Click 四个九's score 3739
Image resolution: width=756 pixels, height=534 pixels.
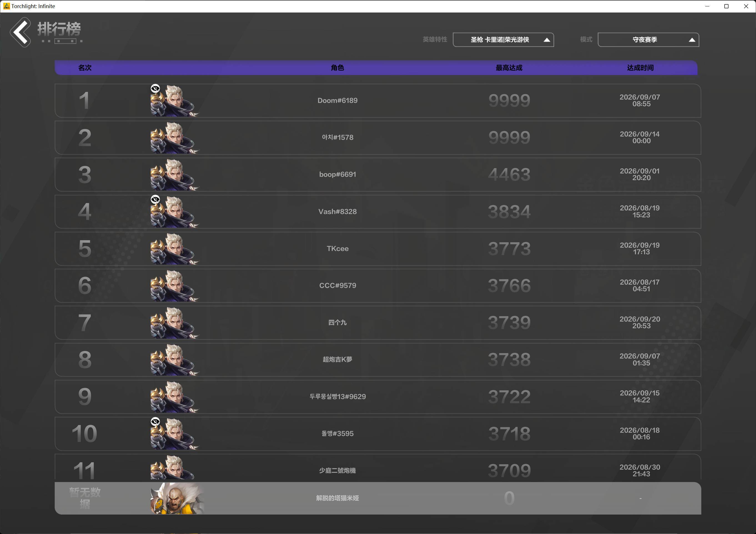[509, 323]
